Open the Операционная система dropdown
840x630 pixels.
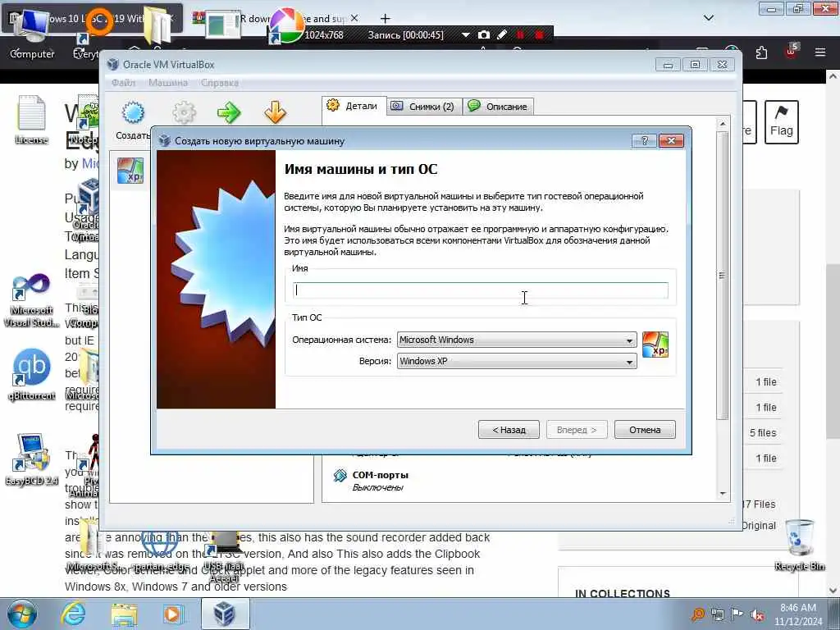pyautogui.click(x=517, y=340)
